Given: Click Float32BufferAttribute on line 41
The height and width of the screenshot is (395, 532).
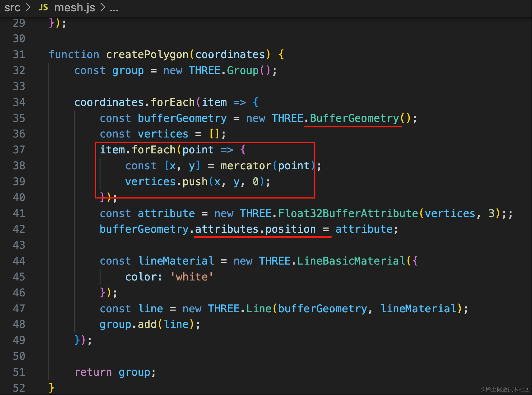Looking at the screenshot, I should [x=348, y=213].
